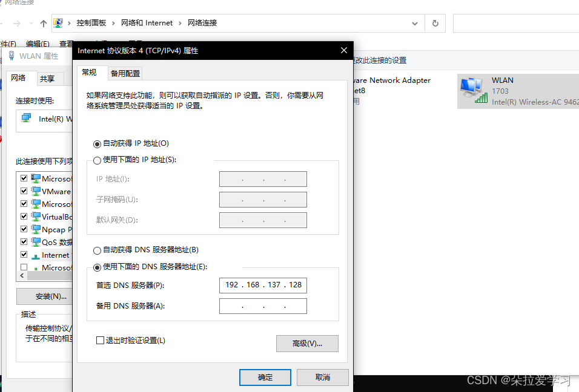Click the 首选 DNS 服务器 input field
The width and height of the screenshot is (579, 392).
[x=263, y=285]
